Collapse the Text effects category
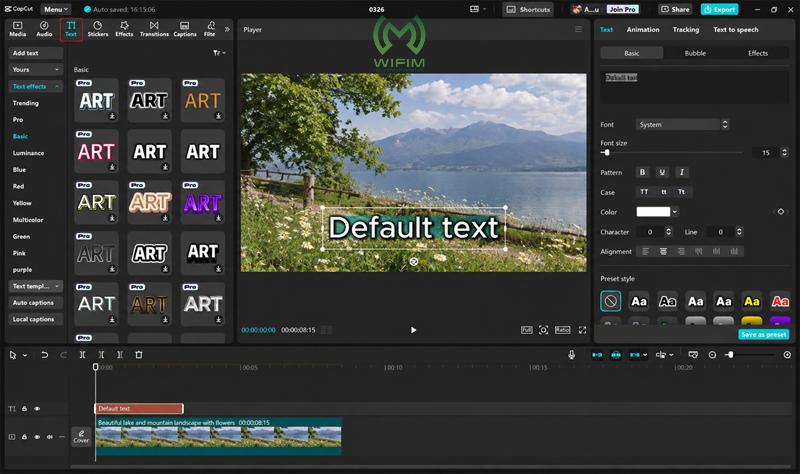Image resolution: width=800 pixels, height=474 pixels. pos(35,86)
